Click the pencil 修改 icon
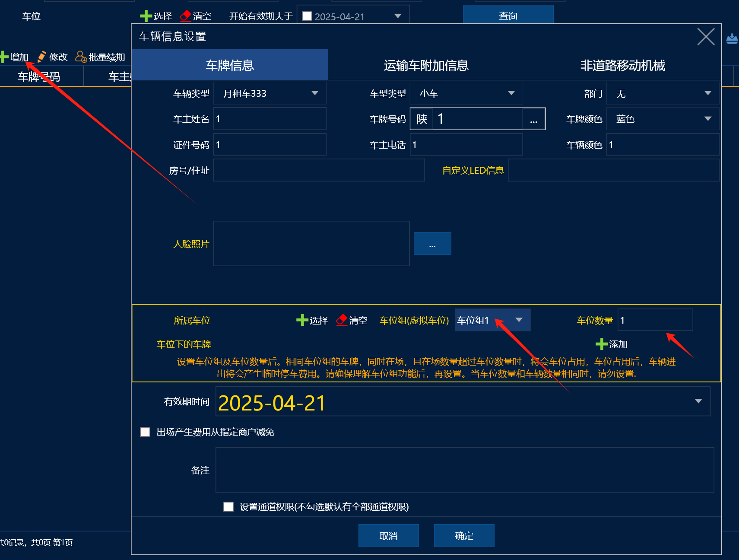The height and width of the screenshot is (560, 739). click(x=42, y=57)
